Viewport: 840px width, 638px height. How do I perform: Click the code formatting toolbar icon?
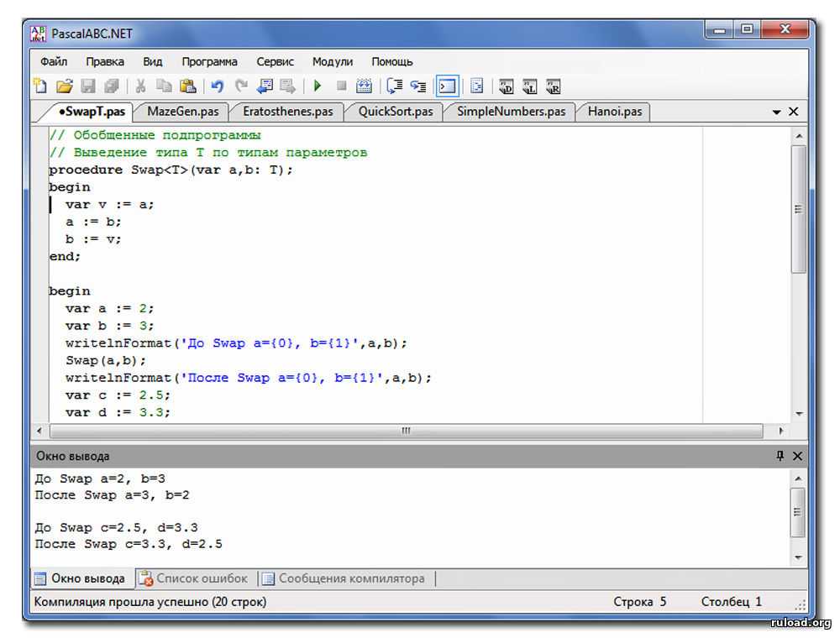point(476,86)
